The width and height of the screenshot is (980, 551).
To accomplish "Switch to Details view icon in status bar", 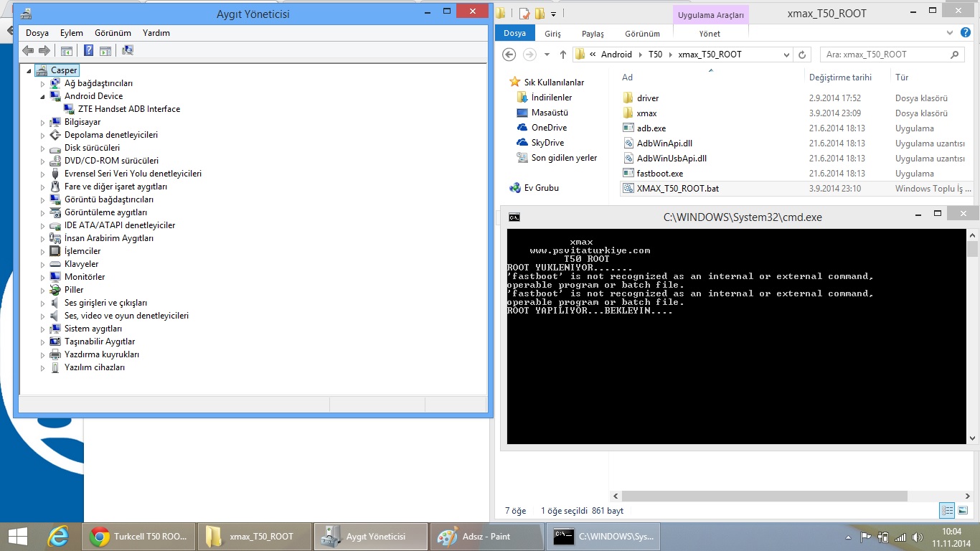I will 947,511.
